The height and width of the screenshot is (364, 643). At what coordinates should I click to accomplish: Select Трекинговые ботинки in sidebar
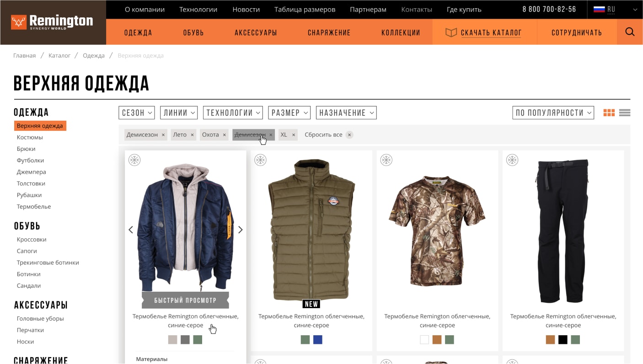coord(48,262)
